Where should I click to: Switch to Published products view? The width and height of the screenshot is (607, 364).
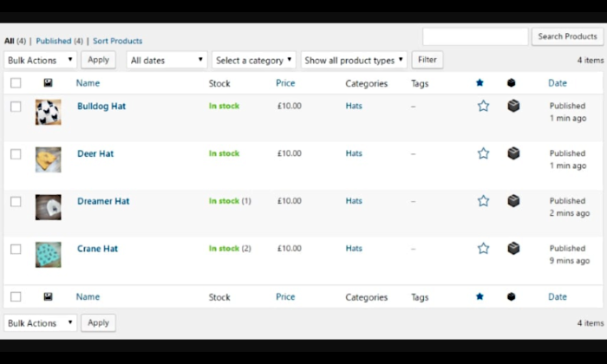point(54,41)
